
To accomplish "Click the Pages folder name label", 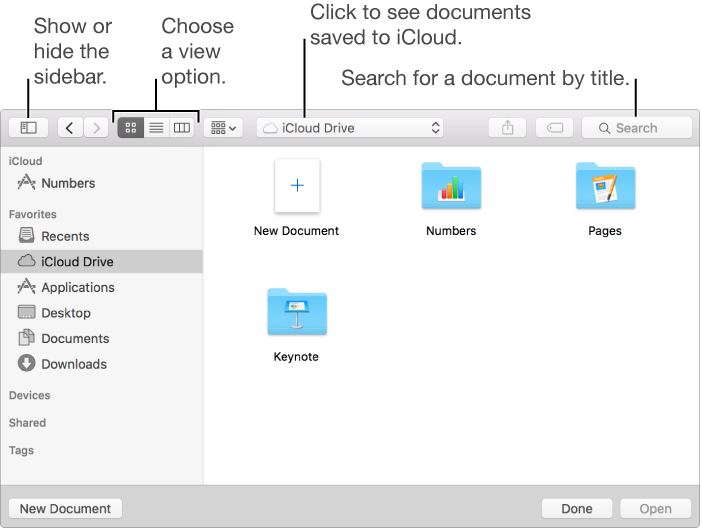I will [x=605, y=231].
